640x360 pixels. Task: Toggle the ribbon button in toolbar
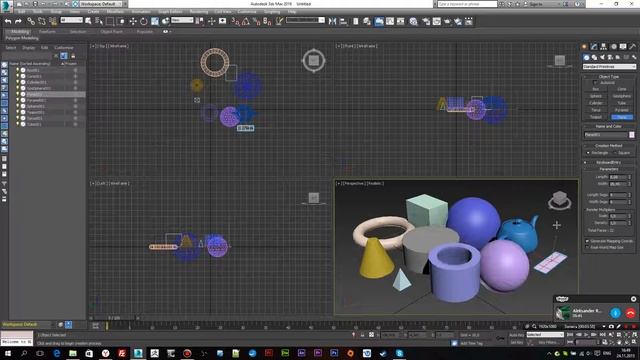pos(379,21)
